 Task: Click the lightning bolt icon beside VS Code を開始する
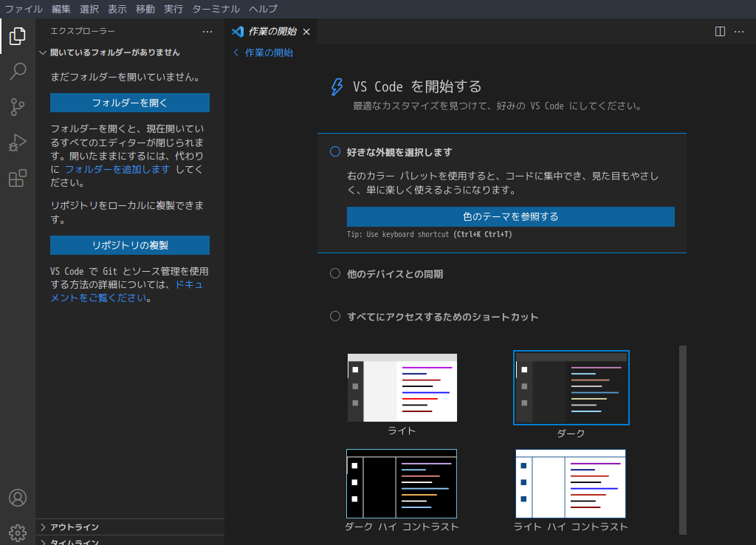(337, 87)
